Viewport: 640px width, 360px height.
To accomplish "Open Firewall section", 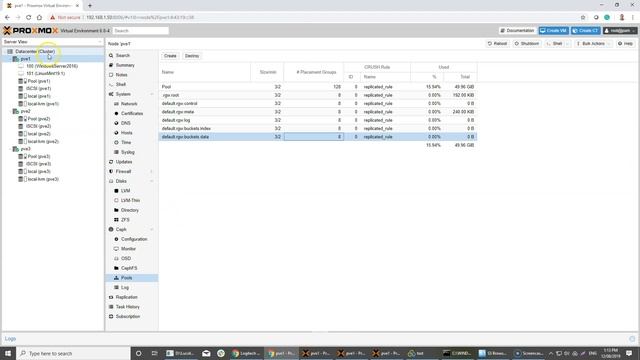I will (x=123, y=171).
